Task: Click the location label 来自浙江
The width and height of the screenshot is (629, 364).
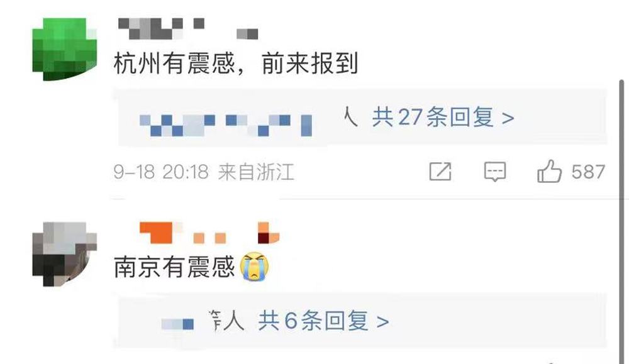Action: click(257, 172)
